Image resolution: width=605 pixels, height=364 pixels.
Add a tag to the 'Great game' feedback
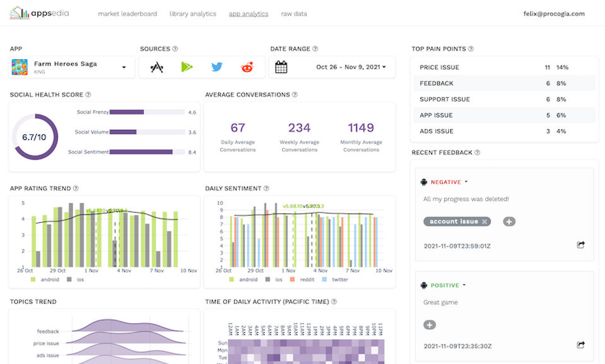[429, 325]
